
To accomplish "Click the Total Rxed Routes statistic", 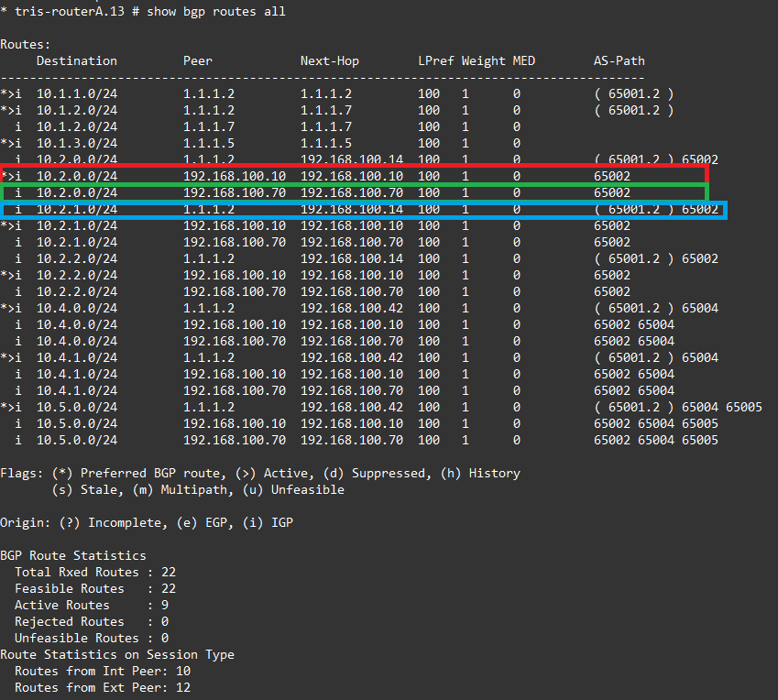I will [95, 572].
